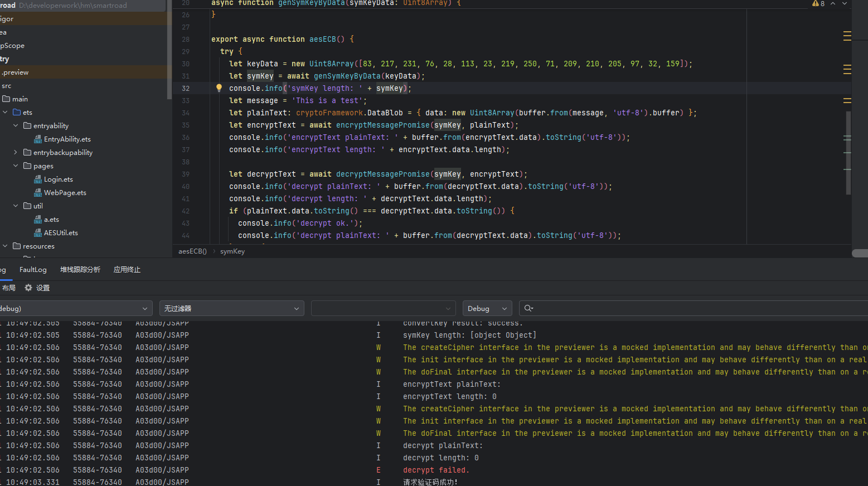Click the 'decrypt failed.' error log line
Viewport: 868px width, 486px height.
click(x=436, y=470)
